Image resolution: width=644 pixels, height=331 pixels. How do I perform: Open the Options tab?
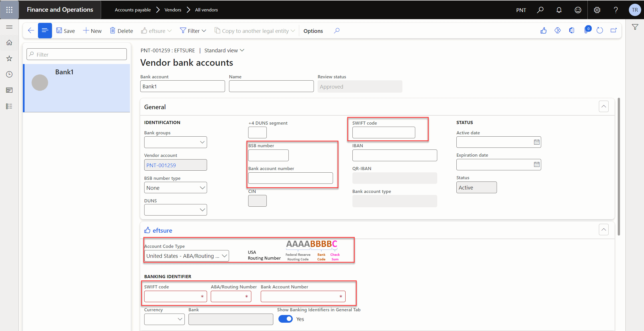(x=313, y=31)
